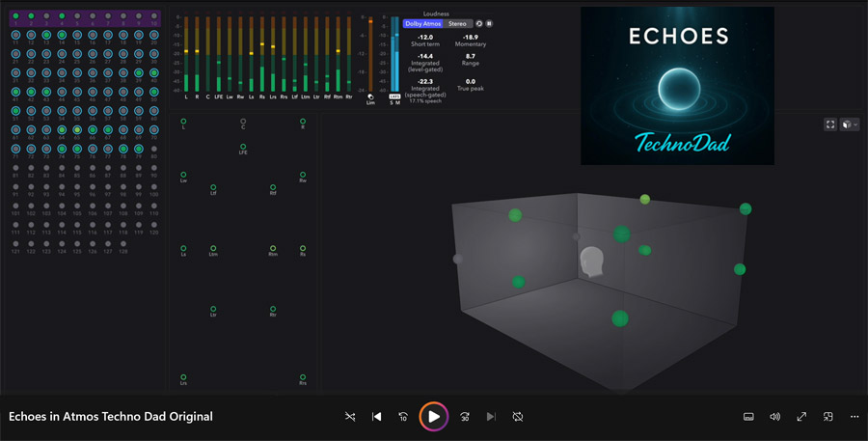Select the Stereo loudness tab

(457, 24)
